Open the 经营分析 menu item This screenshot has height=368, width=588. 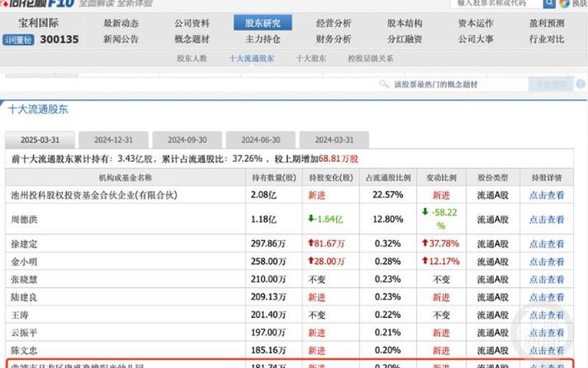click(x=334, y=24)
